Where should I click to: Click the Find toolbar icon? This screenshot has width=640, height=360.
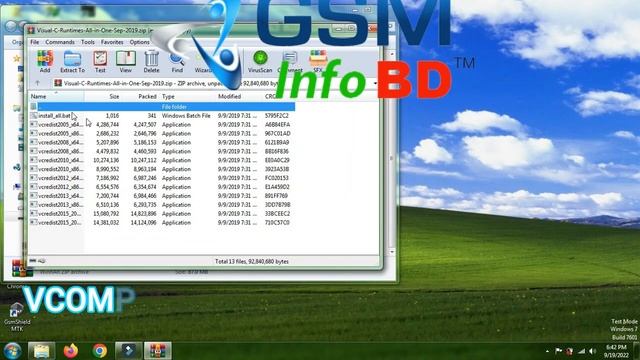(177, 63)
